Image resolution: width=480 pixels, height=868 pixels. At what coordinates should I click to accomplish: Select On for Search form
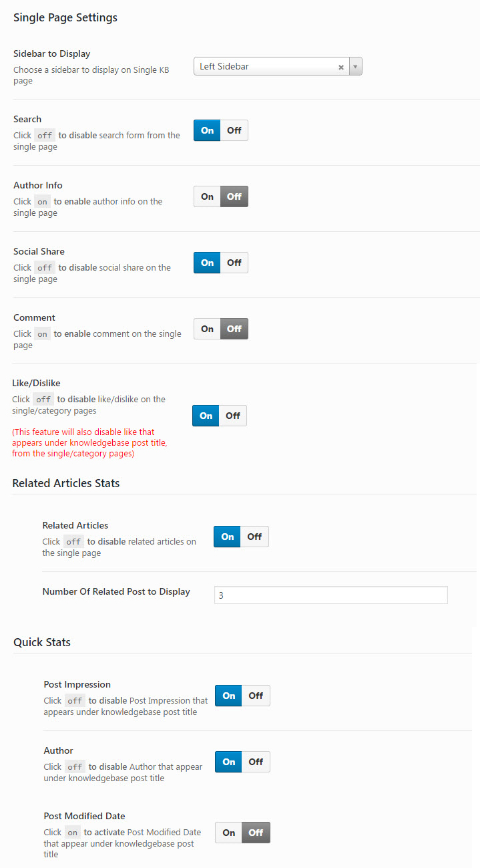pos(207,130)
